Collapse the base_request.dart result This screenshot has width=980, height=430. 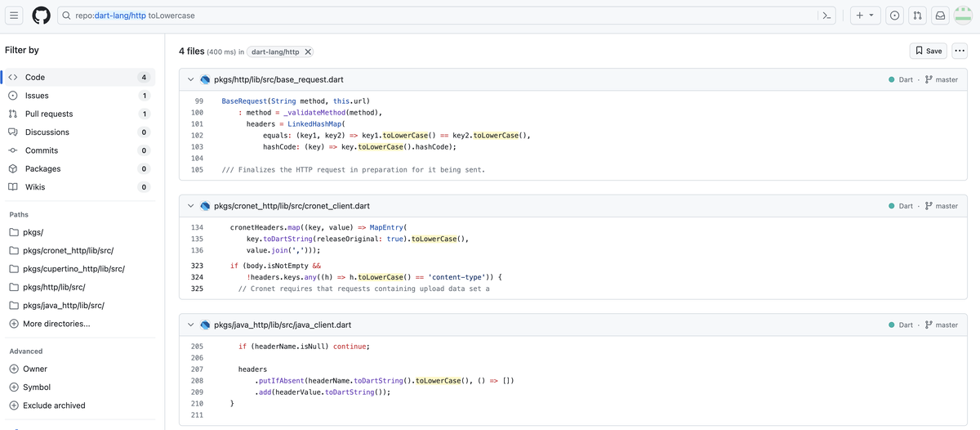click(190, 79)
